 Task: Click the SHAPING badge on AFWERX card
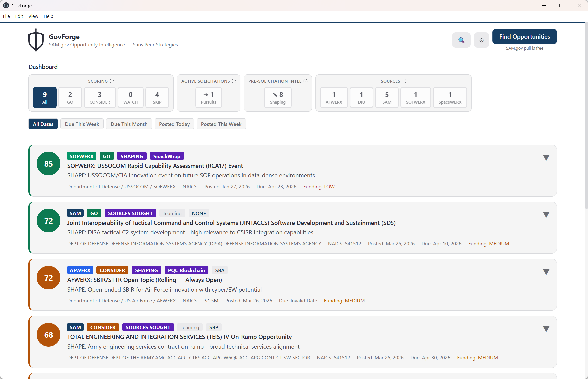pyautogui.click(x=146, y=270)
